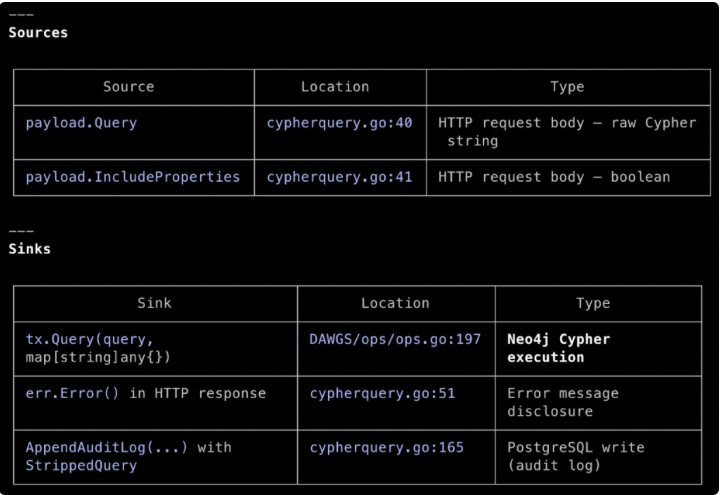The image size is (720, 495).
Task: Click the HTTP request body boolean cell
Action: coord(553,177)
